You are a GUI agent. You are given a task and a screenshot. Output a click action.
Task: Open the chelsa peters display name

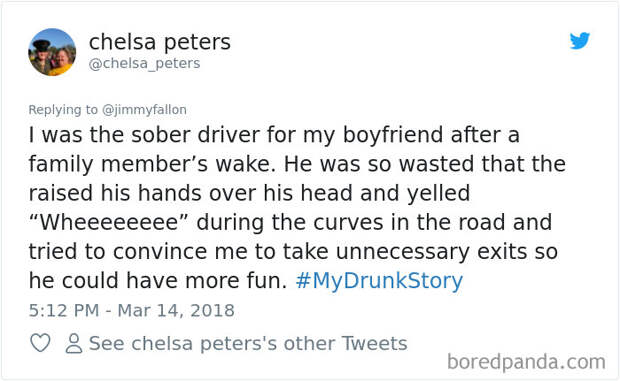(160, 42)
